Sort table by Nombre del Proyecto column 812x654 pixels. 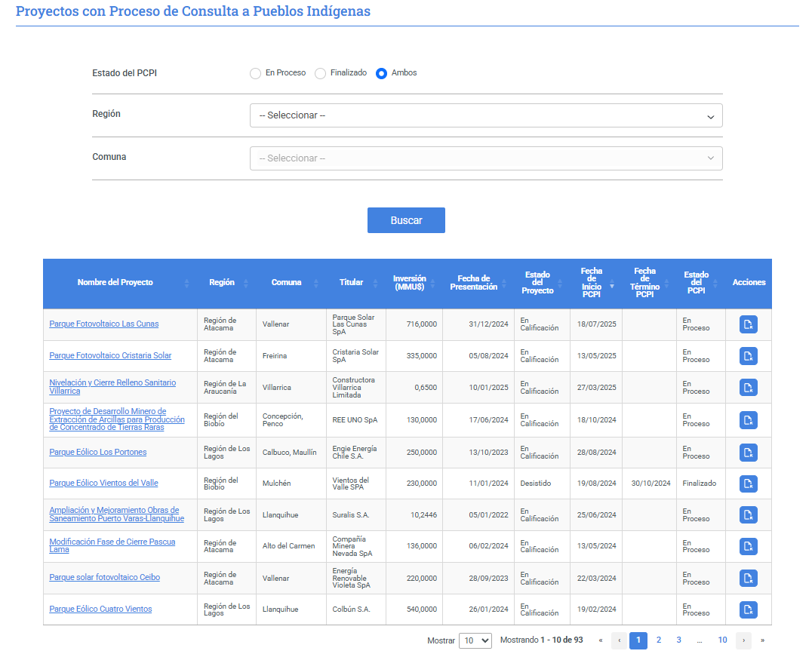(x=115, y=283)
